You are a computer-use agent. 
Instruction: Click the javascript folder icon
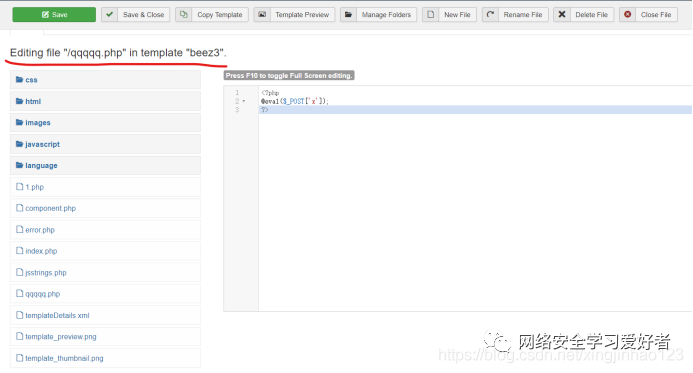tap(19, 144)
